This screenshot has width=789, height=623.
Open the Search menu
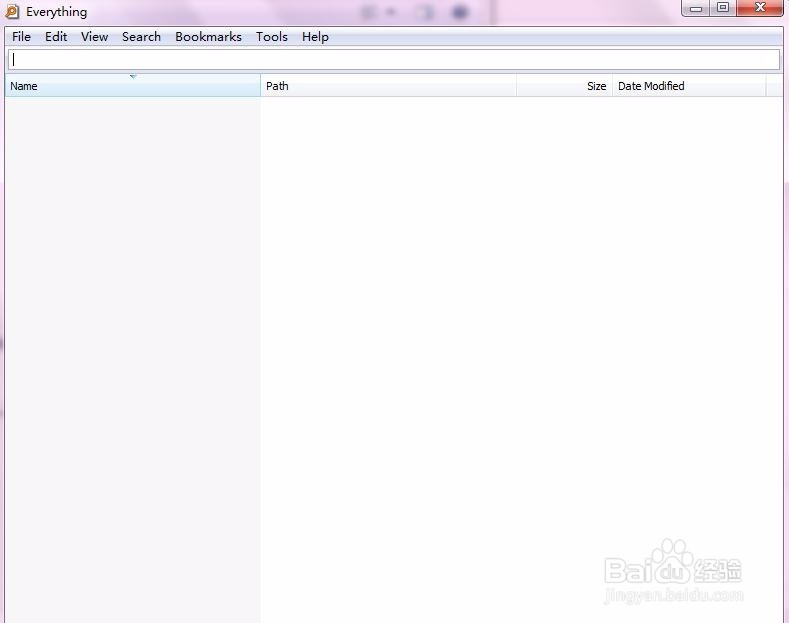click(x=141, y=37)
